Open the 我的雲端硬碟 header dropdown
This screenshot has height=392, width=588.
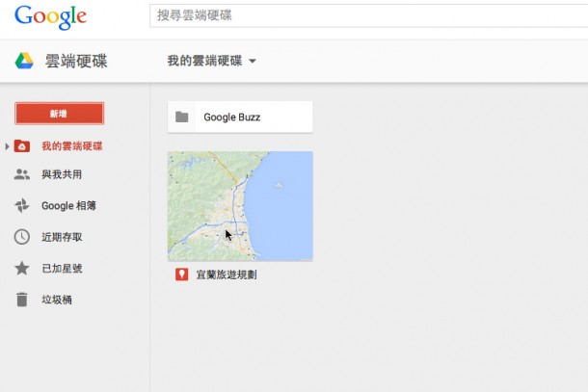[x=211, y=61]
